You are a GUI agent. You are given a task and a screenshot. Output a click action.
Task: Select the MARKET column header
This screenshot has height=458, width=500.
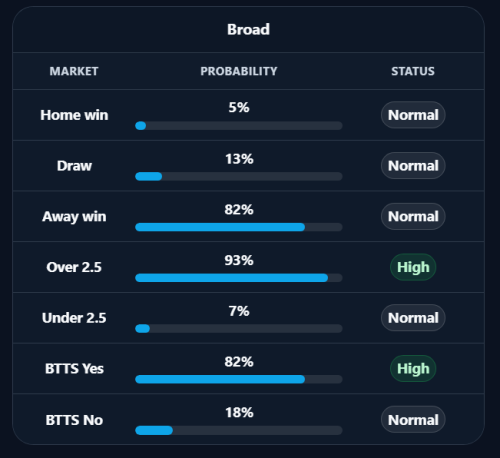point(74,71)
